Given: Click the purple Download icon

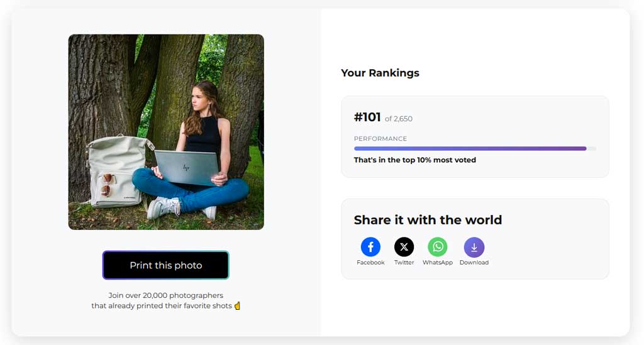Looking at the screenshot, I should coord(474,247).
